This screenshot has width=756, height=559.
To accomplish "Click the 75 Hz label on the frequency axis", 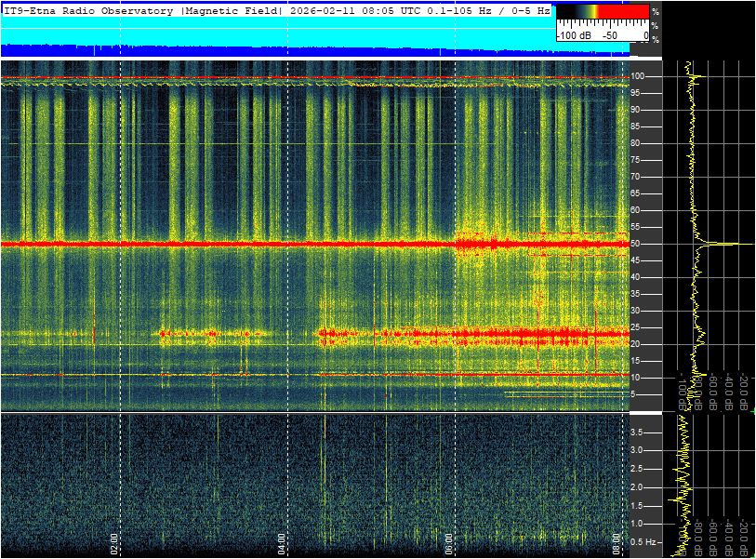I will [x=638, y=160].
